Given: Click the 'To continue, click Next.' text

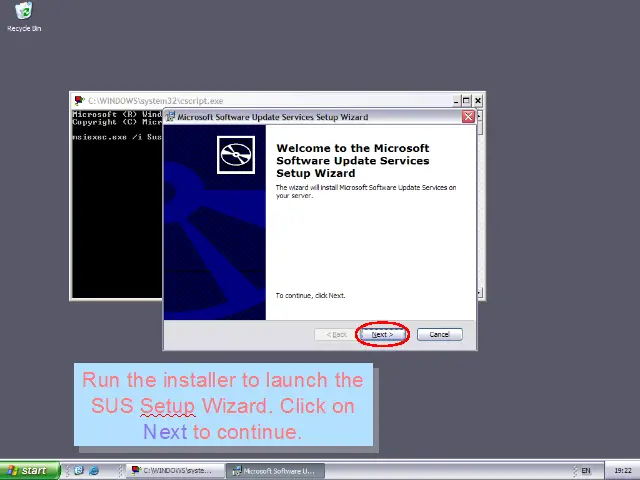Looking at the screenshot, I should [310, 296].
